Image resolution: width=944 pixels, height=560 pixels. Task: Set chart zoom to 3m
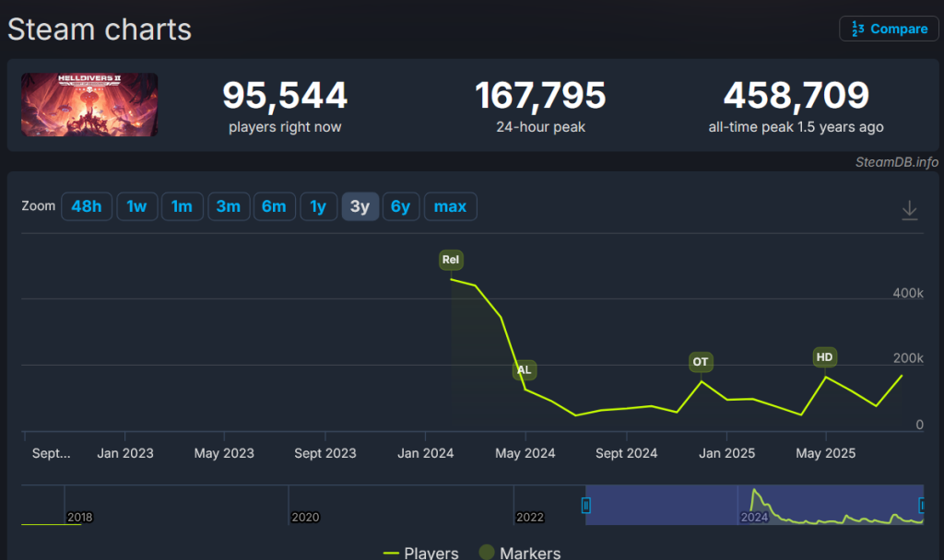[229, 206]
